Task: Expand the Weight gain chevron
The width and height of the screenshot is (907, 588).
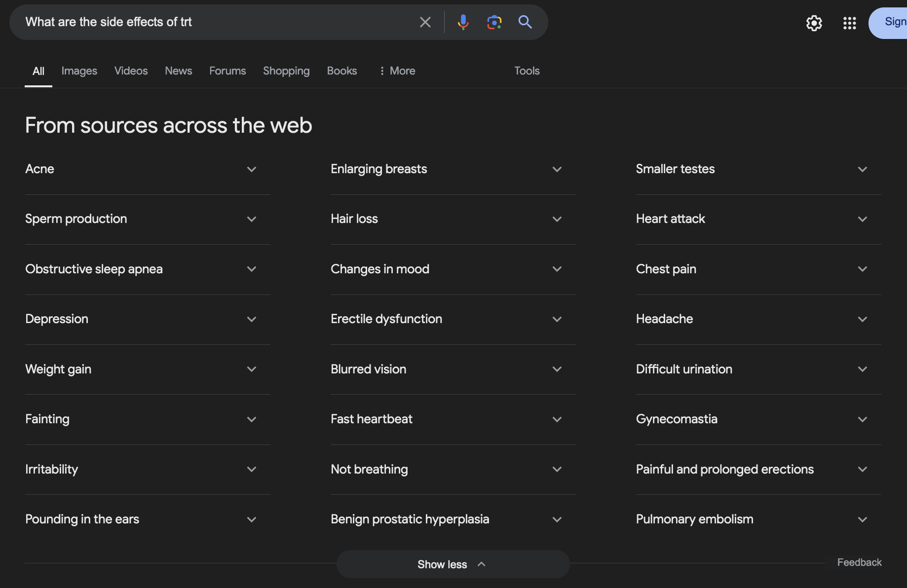Action: click(x=252, y=369)
